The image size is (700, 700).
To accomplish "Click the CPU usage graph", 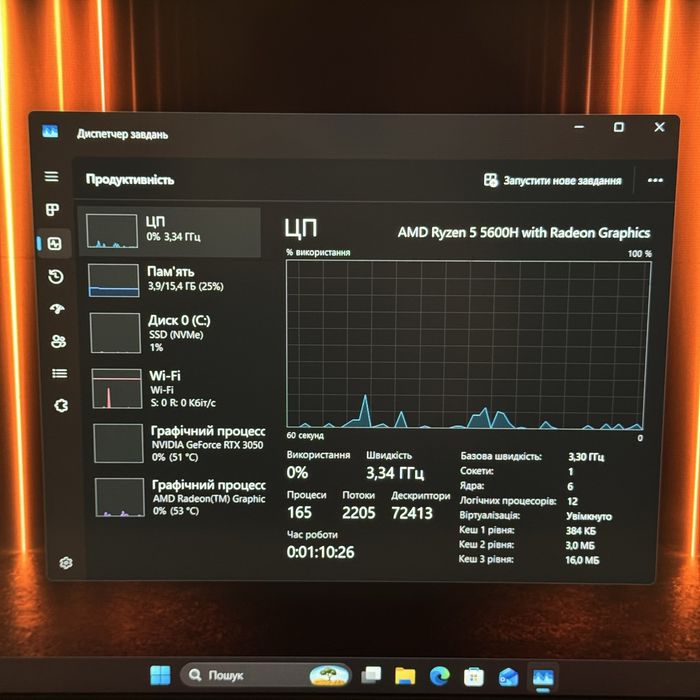I will (468, 345).
